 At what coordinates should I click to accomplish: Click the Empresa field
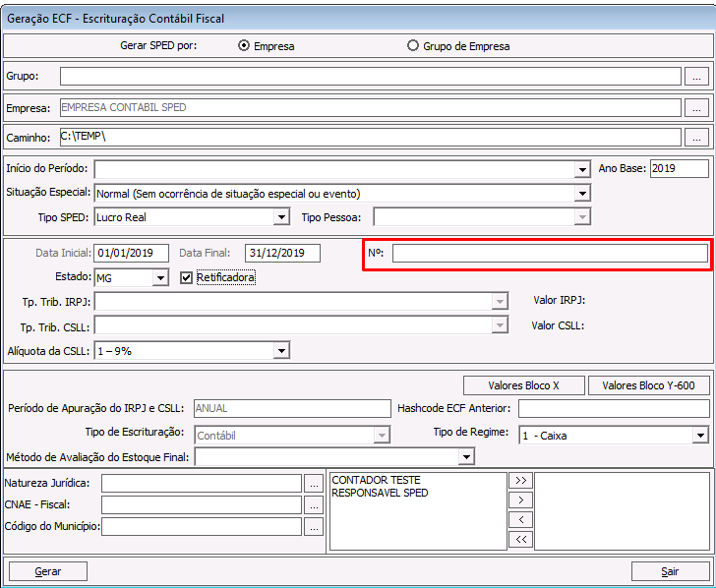tap(371, 108)
